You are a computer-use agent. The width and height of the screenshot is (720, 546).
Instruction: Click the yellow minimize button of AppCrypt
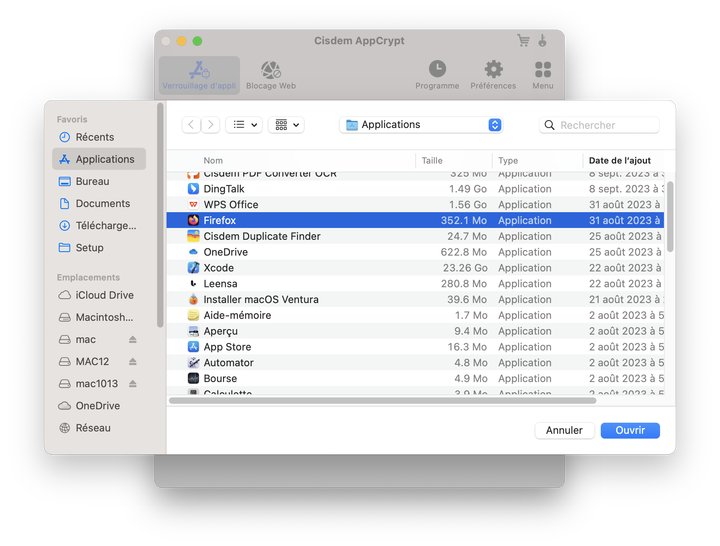(181, 41)
